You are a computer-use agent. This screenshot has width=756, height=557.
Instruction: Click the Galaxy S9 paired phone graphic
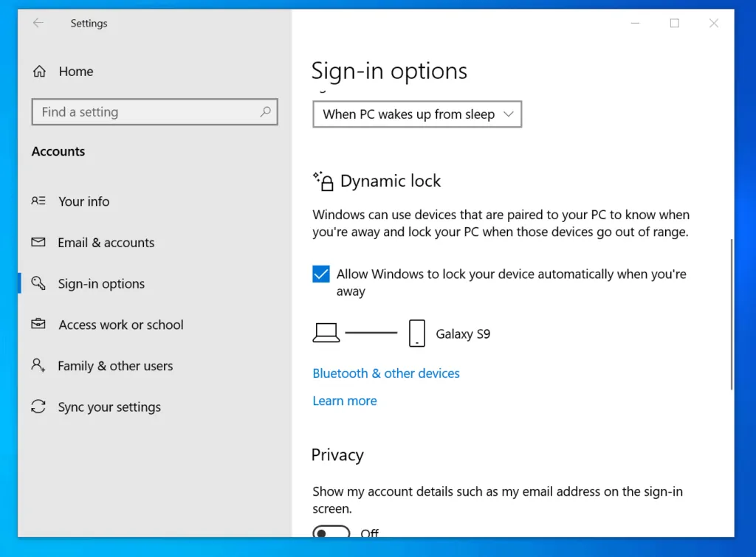416,333
